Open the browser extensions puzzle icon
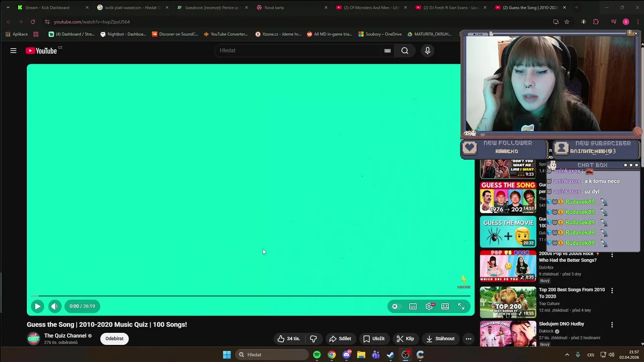The width and height of the screenshot is (644, 362). click(596, 22)
